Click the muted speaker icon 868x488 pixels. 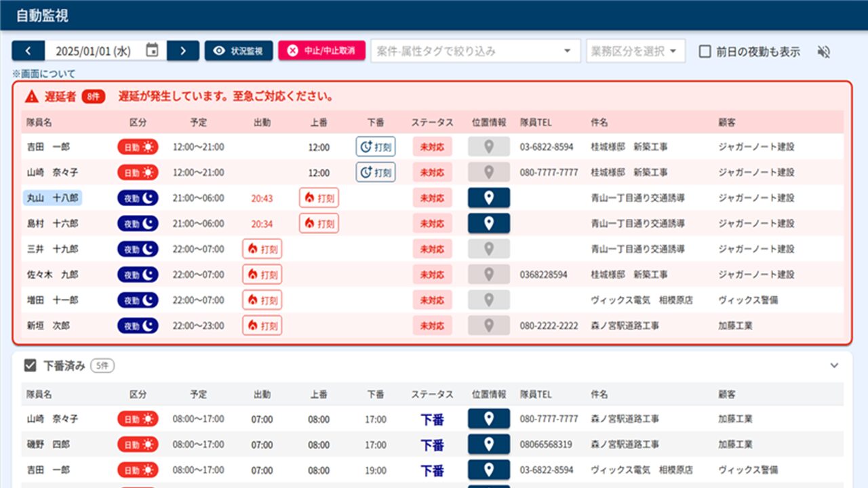824,52
